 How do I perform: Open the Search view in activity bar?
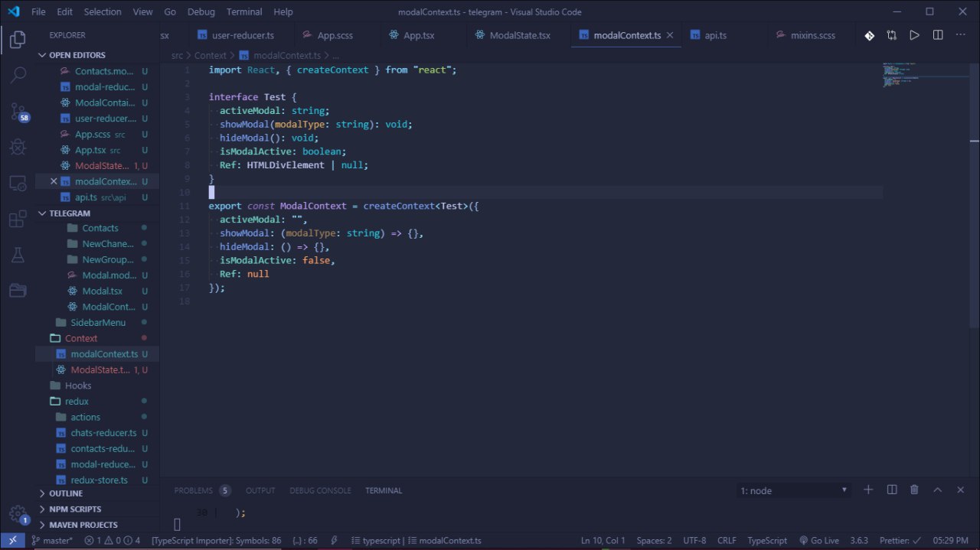point(18,75)
